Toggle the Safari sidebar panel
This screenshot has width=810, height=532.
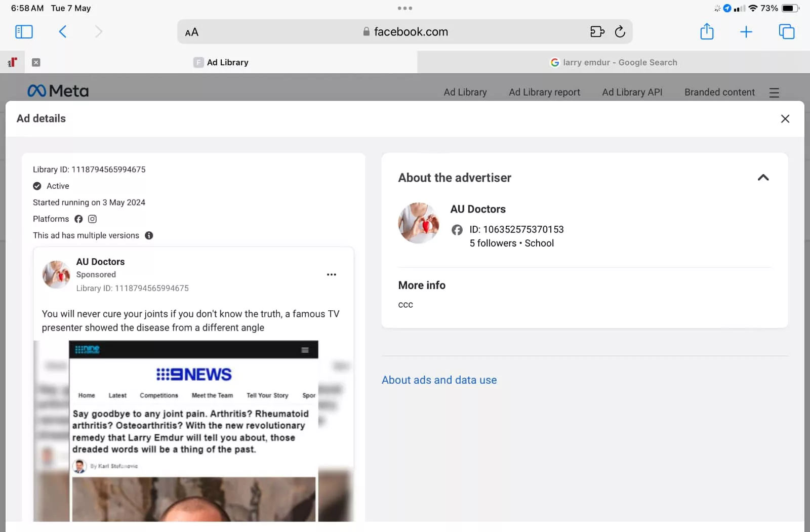24,32
